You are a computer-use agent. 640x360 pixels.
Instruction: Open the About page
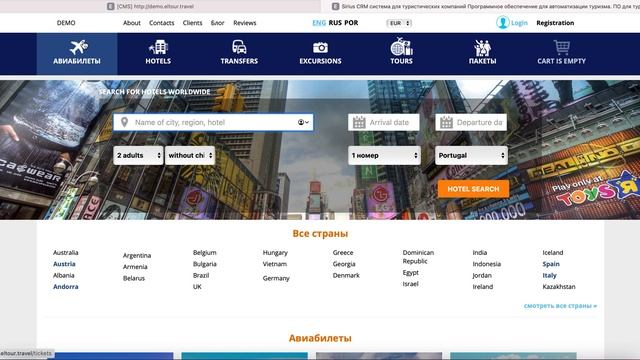132,23
